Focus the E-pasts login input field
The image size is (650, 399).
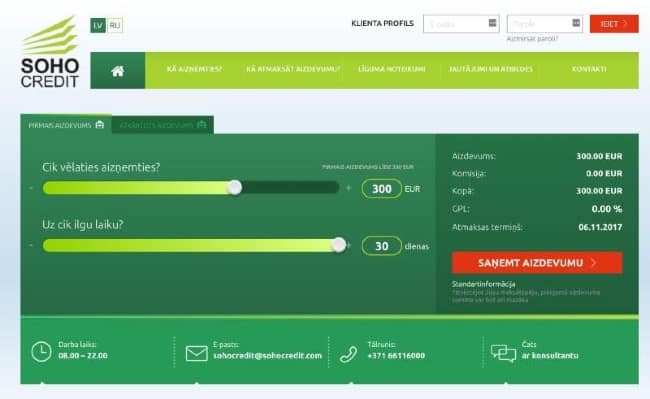click(461, 24)
